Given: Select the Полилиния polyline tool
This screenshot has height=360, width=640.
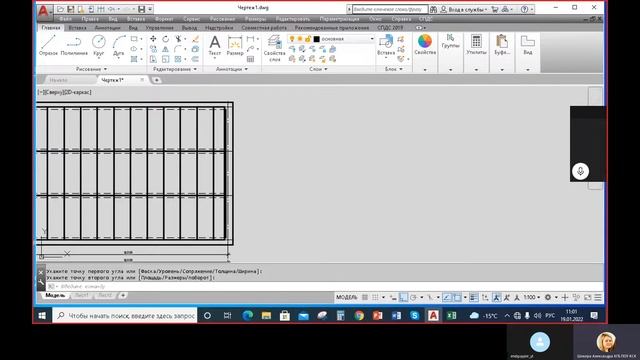Looking at the screenshot, I should 74,45.
